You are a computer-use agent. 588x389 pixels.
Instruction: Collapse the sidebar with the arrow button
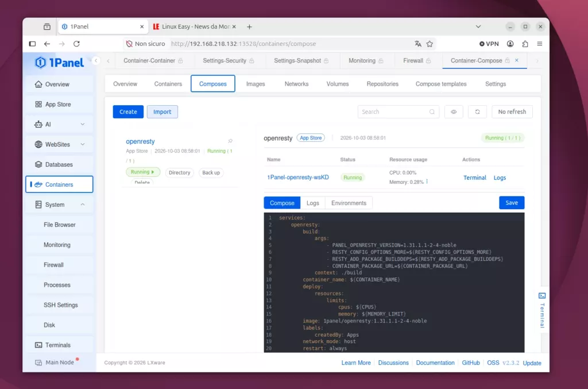96,61
